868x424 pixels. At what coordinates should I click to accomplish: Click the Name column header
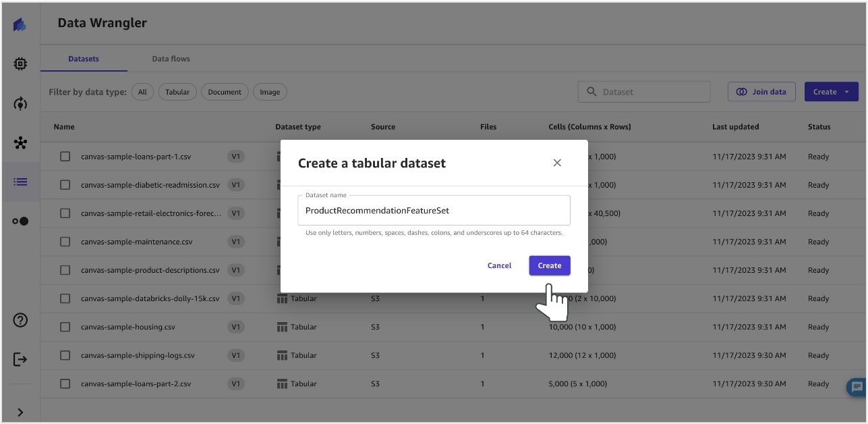64,127
